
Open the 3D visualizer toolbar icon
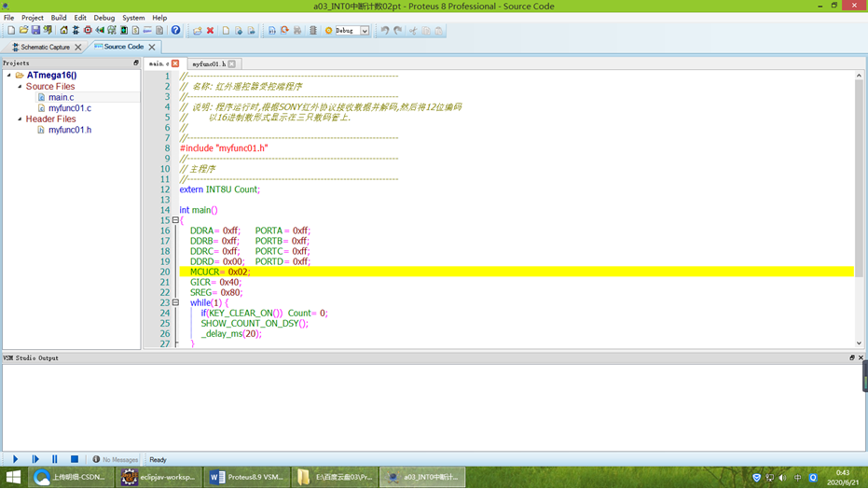(100, 31)
